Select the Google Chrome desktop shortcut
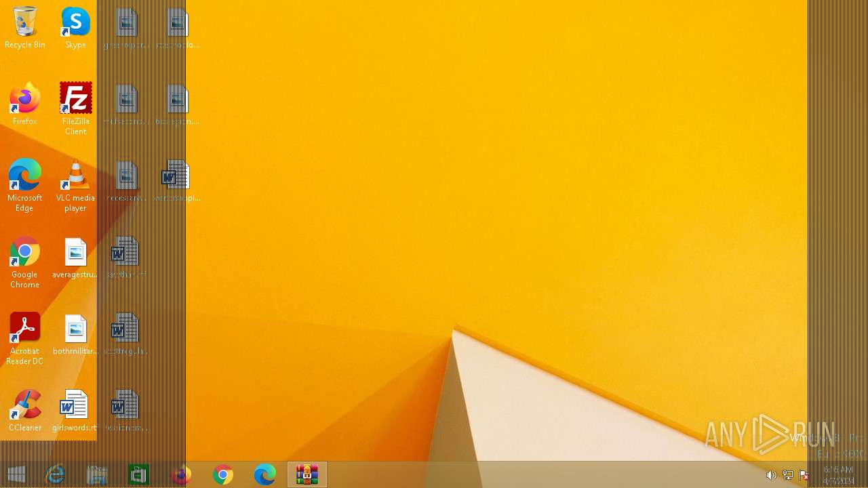The height and width of the screenshot is (488, 868). point(24,262)
